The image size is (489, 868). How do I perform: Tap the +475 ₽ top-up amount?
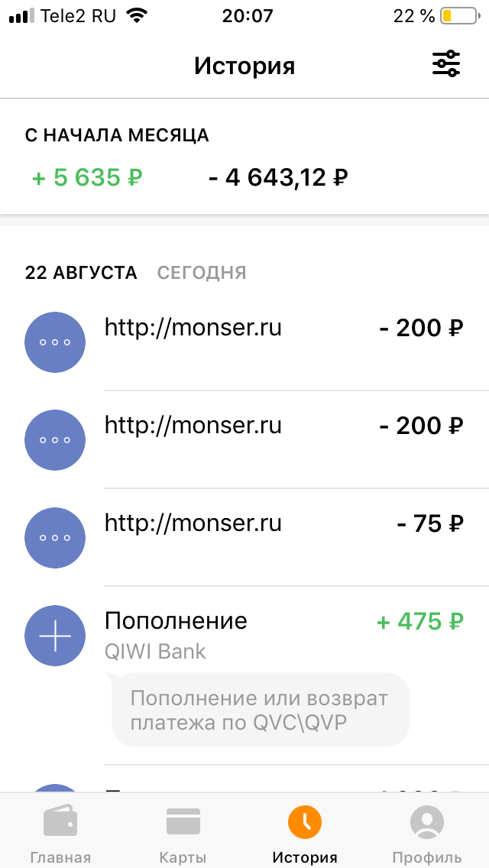420,622
